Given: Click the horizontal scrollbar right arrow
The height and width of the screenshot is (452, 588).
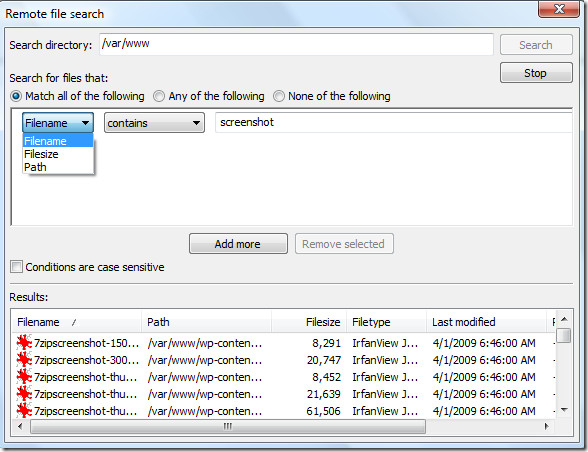Looking at the screenshot, I should pos(546,426).
